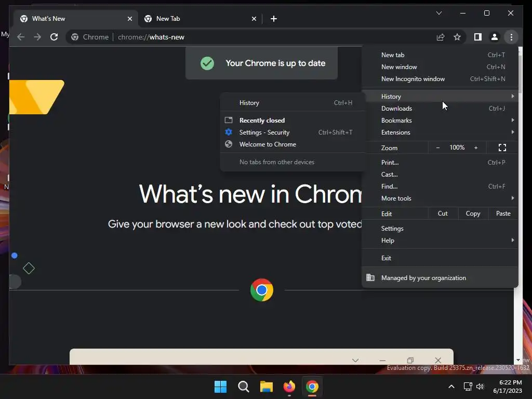Reload the current page
Screen dimensions: 532x399
54,37
